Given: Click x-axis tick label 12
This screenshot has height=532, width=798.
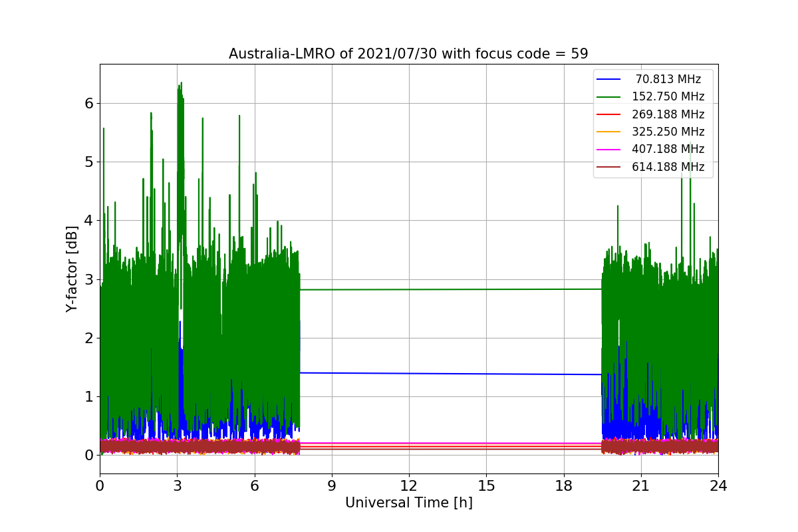Looking at the screenshot, I should [x=409, y=486].
